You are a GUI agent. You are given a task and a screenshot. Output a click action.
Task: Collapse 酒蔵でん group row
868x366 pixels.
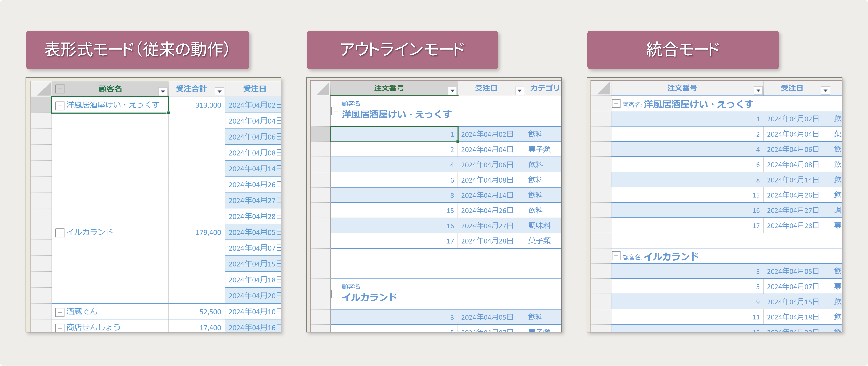tap(60, 312)
